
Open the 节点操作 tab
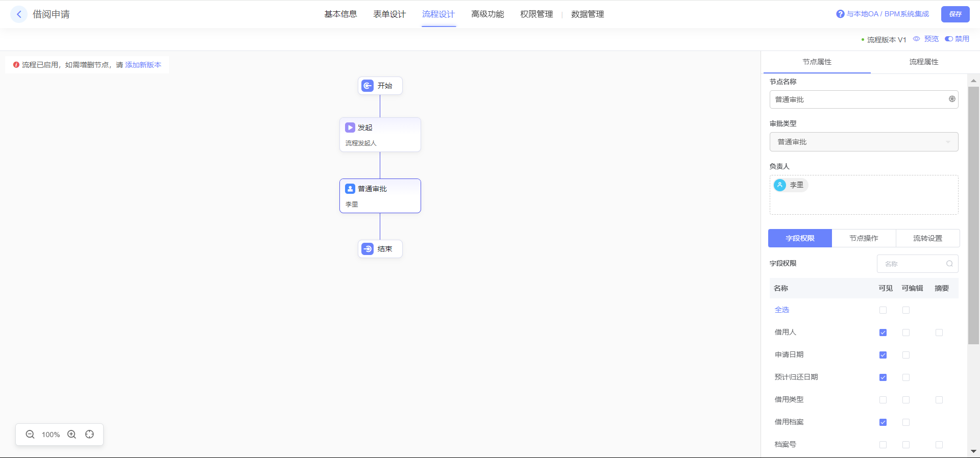864,238
